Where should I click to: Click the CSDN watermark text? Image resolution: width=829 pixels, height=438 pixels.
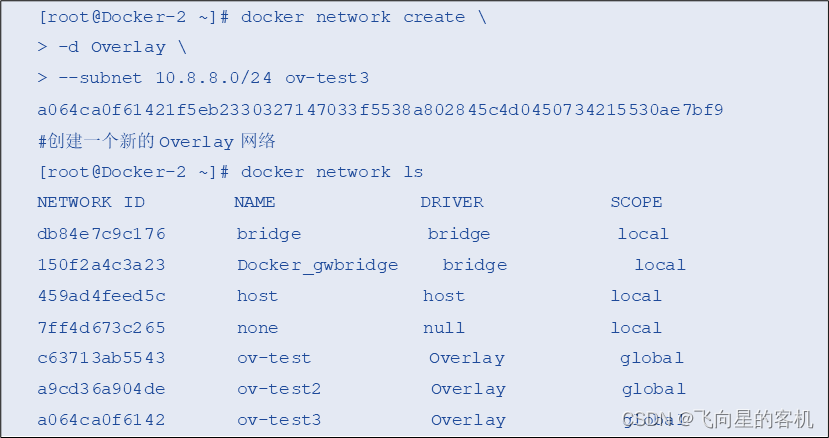point(717,419)
